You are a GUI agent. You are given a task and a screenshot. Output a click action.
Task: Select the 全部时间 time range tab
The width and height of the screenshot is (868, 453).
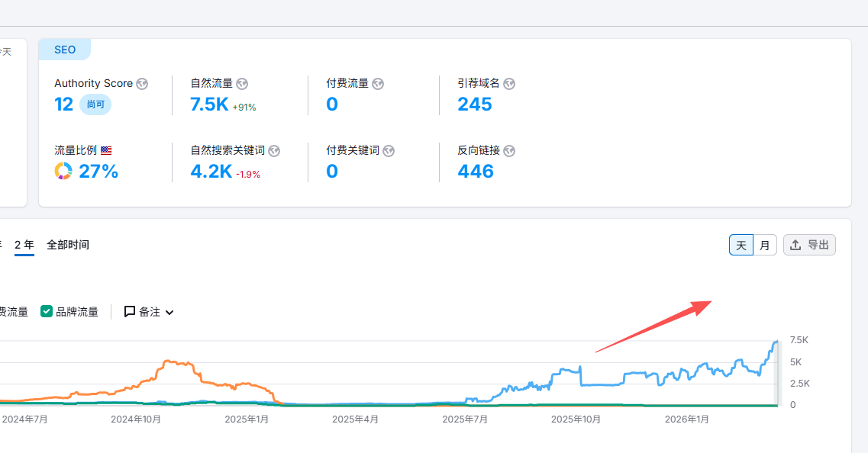point(68,245)
